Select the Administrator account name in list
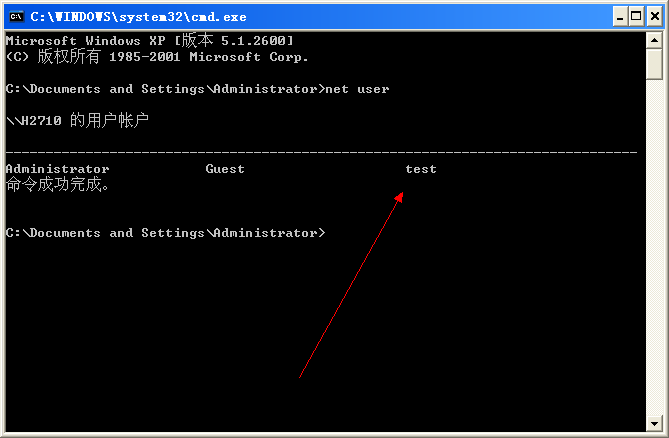The image size is (669, 438). [58, 169]
